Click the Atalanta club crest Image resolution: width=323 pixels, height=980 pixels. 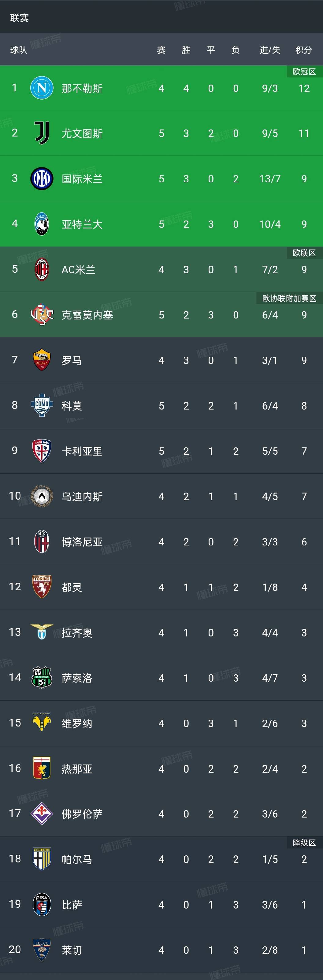(x=42, y=224)
